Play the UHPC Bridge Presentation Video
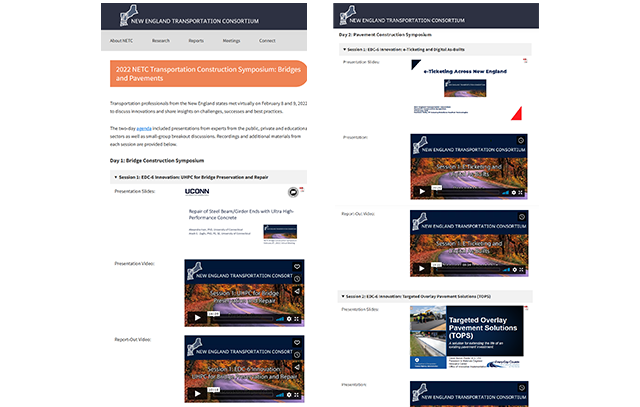Screen dimensions: 640x407 [198, 318]
